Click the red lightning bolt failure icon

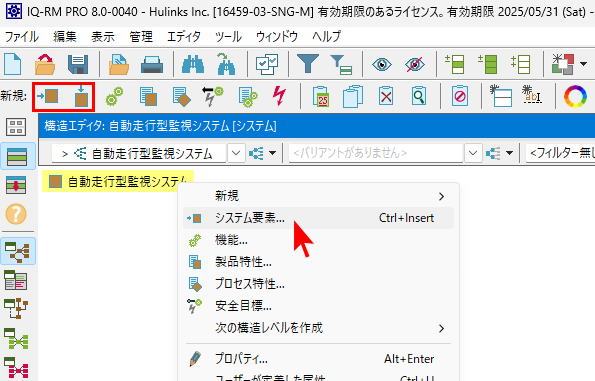tap(280, 96)
